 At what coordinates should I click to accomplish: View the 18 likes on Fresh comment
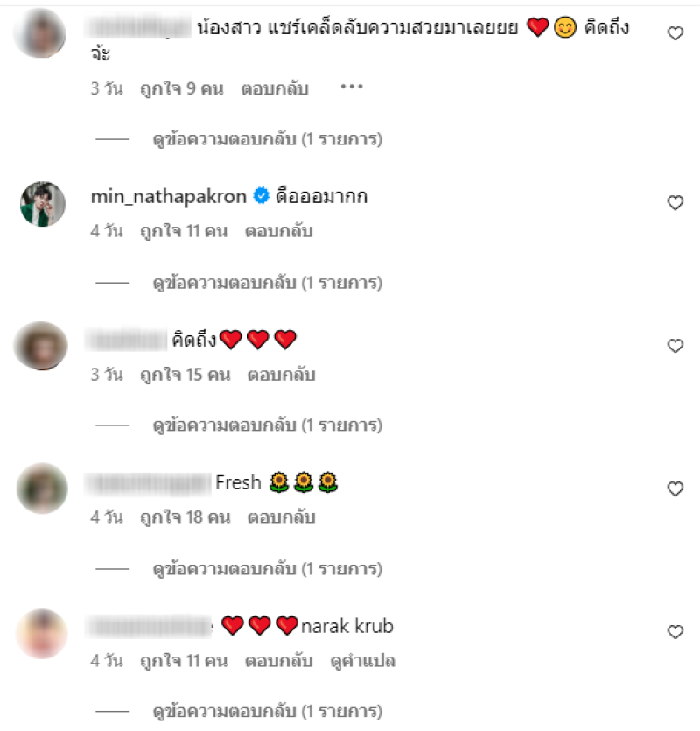click(185, 517)
